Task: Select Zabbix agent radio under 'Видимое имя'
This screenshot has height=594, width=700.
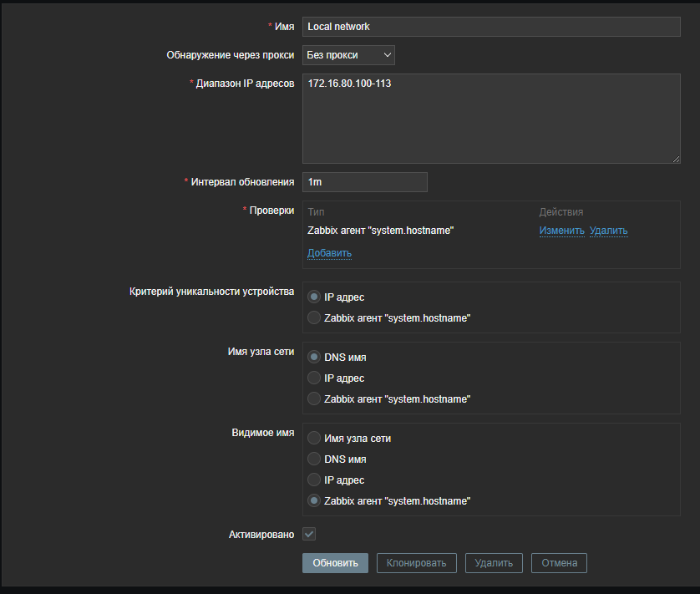Action: click(x=314, y=500)
